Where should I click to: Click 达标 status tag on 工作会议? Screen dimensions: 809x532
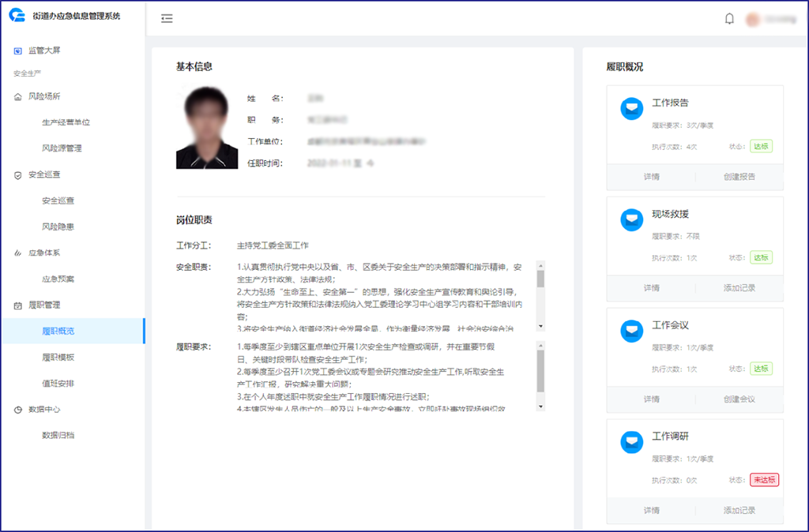[x=761, y=369]
